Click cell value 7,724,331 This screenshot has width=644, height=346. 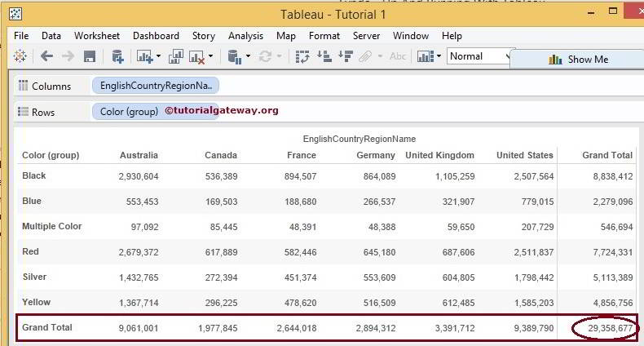613,252
